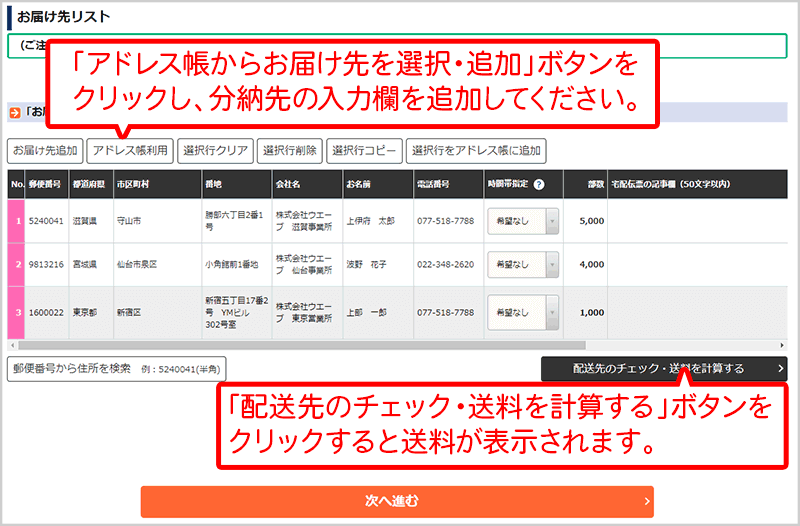The height and width of the screenshot is (526, 800).
Task: Click the お届け先追加 button
Action: pyautogui.click(x=44, y=151)
